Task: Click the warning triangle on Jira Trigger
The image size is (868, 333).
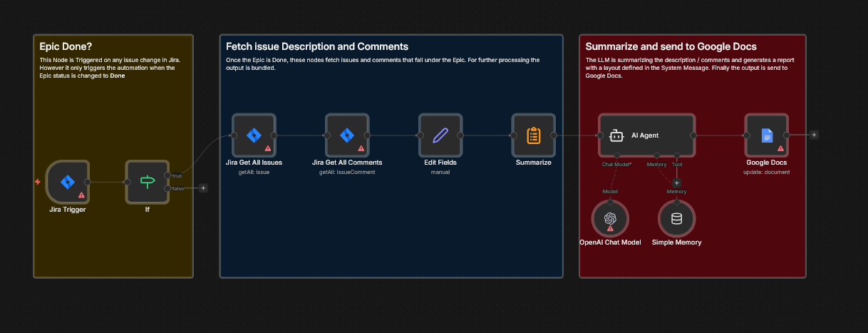Action: point(81,194)
